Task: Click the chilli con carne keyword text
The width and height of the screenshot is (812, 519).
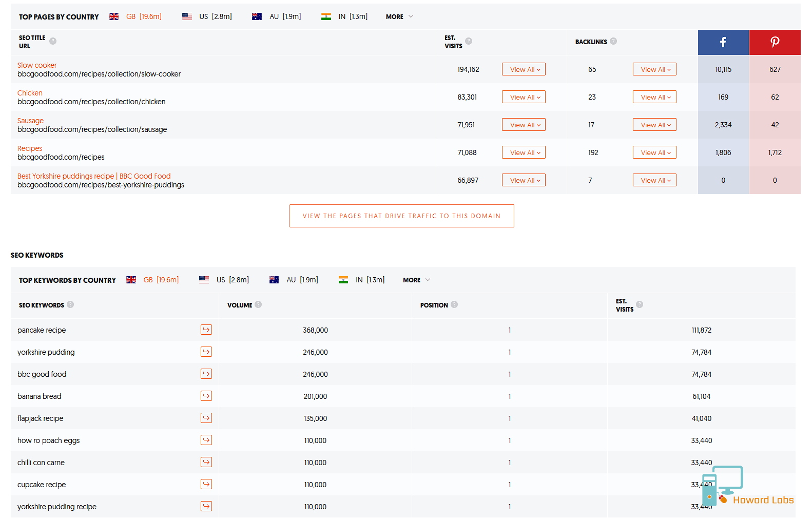Action: tap(41, 463)
